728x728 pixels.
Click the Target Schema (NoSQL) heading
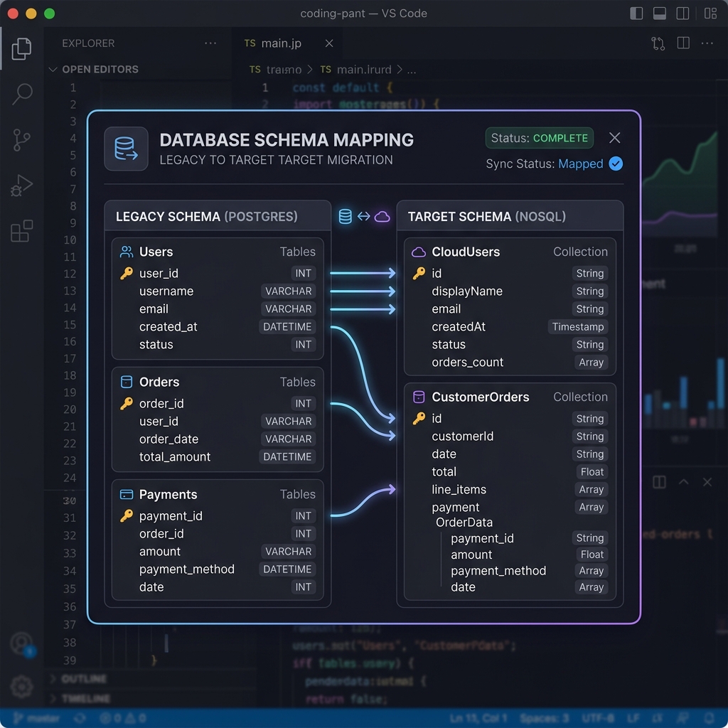click(x=486, y=216)
